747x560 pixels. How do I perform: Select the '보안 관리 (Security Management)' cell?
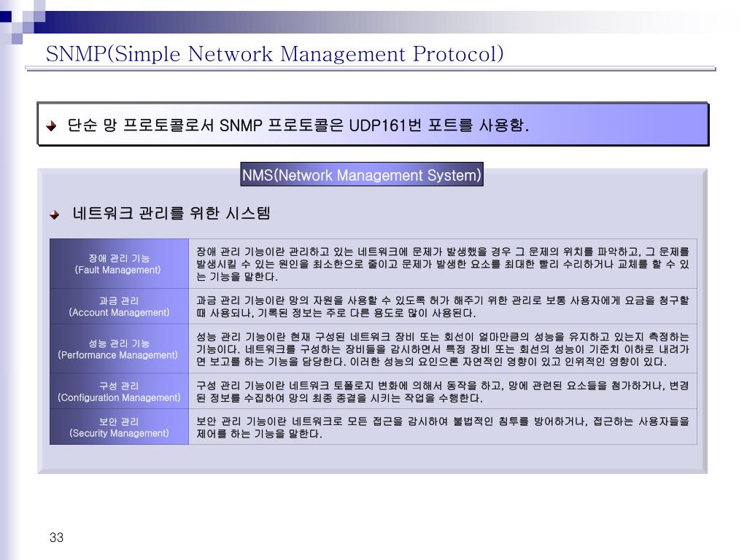tap(119, 427)
